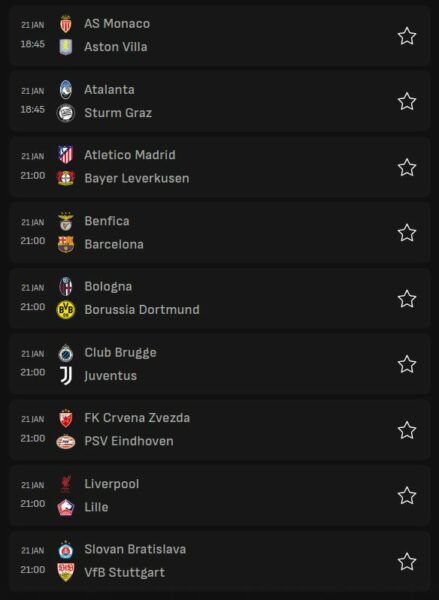The width and height of the screenshot is (439, 600).
Task: Open the Bologna vs Borussia Dortmund match row
Action: (220, 298)
